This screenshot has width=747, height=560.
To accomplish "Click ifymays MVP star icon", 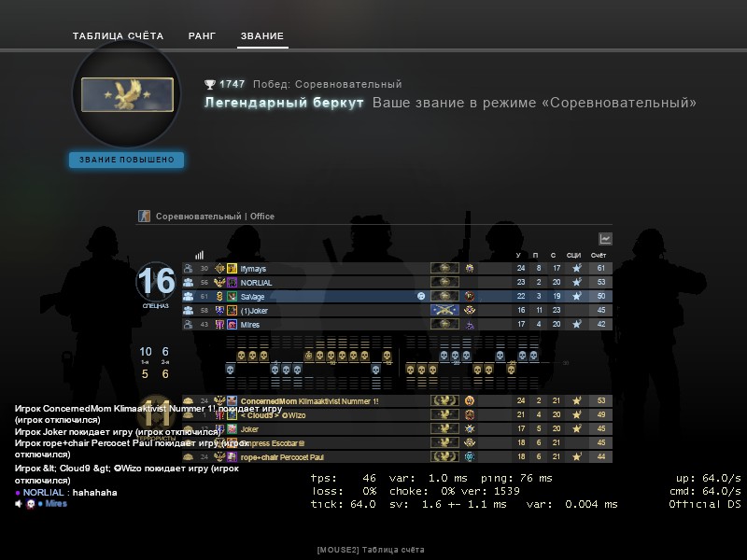I will pyautogui.click(x=576, y=268).
